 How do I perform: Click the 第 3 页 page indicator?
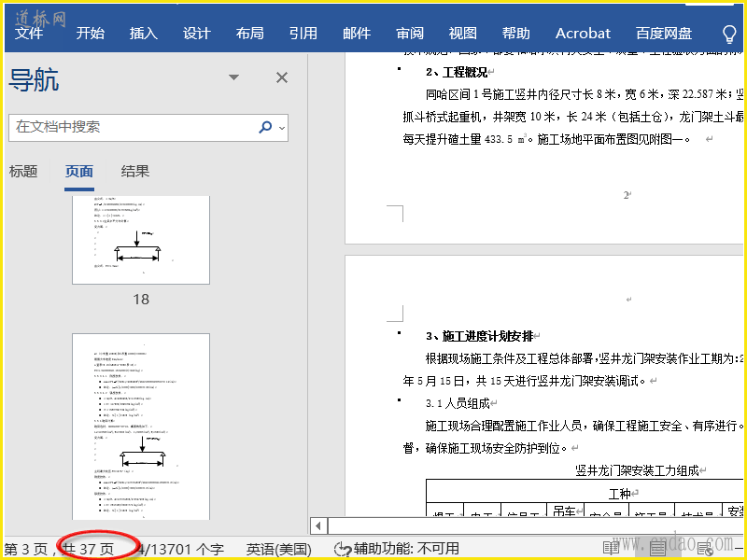click(26, 549)
